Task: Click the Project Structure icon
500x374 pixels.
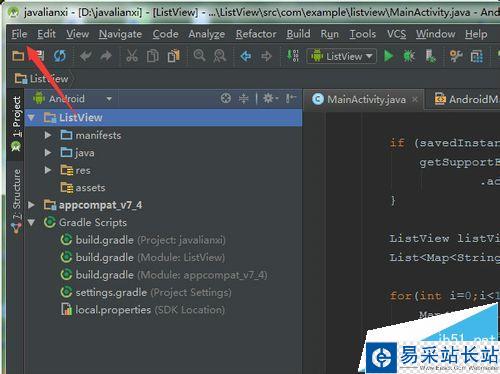Action: (477, 56)
